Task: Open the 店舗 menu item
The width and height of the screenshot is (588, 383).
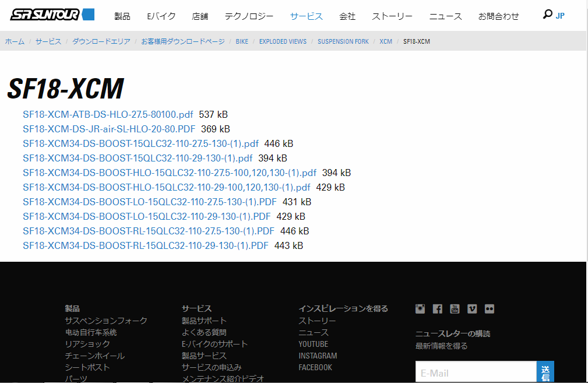Action: click(200, 16)
